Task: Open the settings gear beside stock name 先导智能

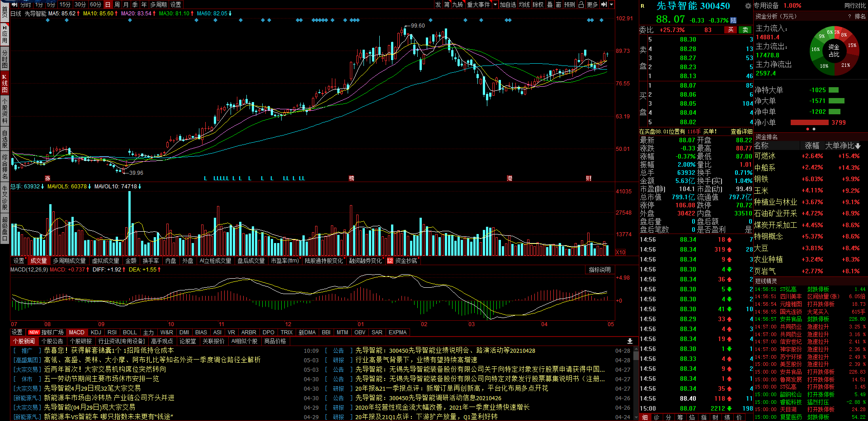Action: [748, 6]
